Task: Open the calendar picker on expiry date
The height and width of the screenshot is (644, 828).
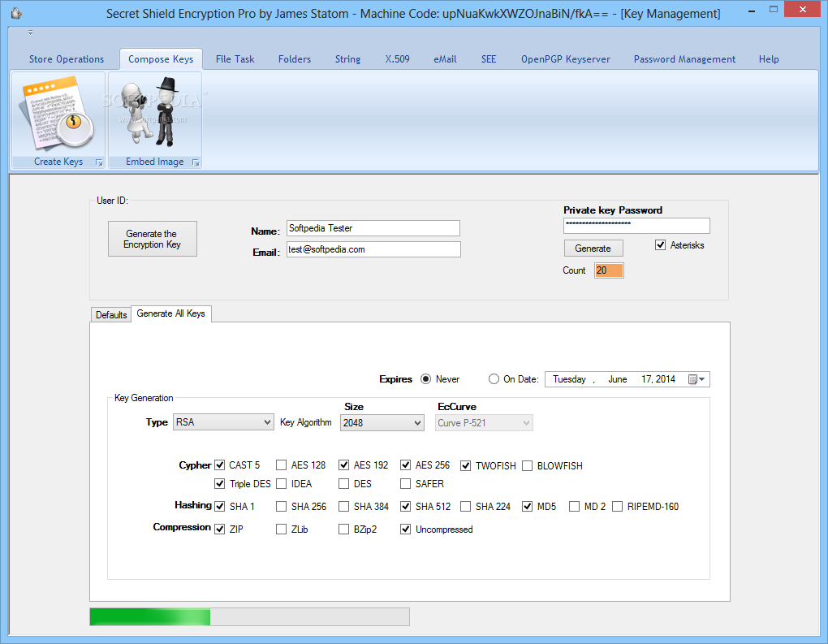Action: click(x=696, y=379)
